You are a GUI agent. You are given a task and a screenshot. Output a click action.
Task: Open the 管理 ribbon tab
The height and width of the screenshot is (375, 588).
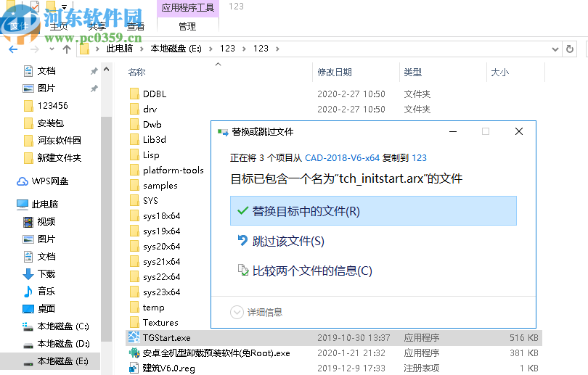click(187, 26)
